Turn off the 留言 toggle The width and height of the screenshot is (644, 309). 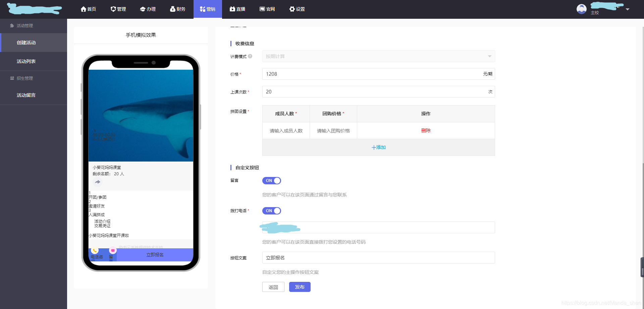[272, 181]
